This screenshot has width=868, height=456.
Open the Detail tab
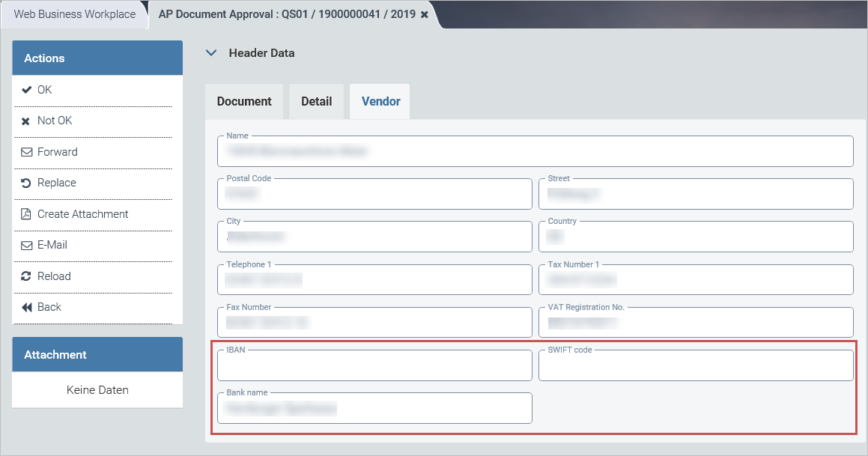(316, 102)
